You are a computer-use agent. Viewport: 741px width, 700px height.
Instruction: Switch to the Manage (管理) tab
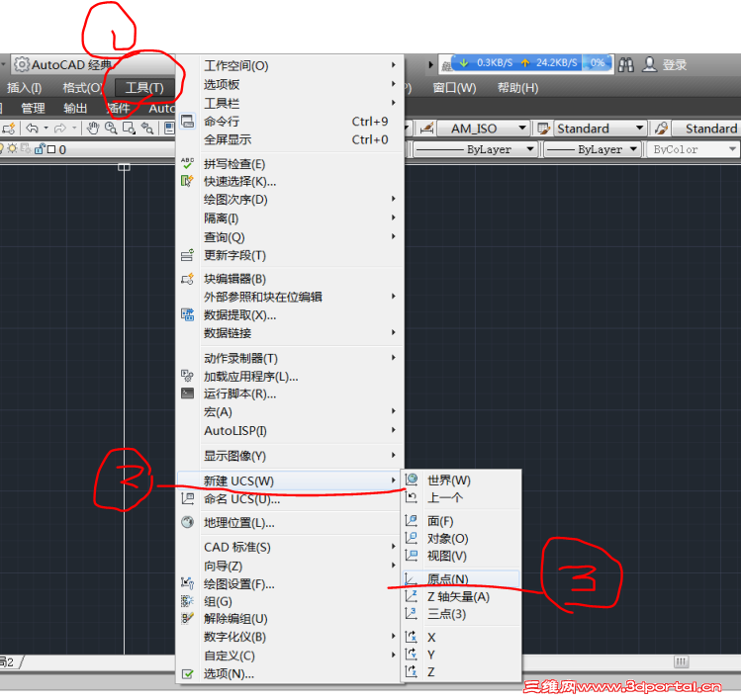(33, 108)
